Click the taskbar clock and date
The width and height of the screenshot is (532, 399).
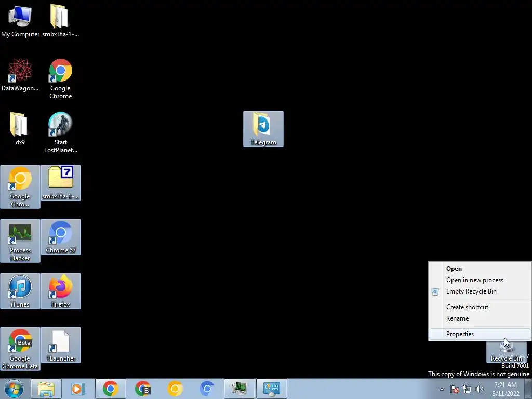(506, 389)
